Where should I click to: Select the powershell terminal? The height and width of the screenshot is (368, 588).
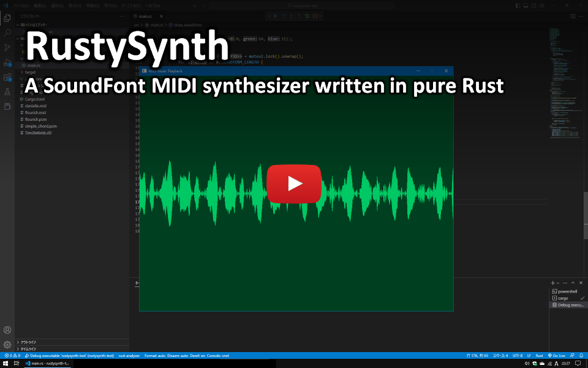point(567,291)
